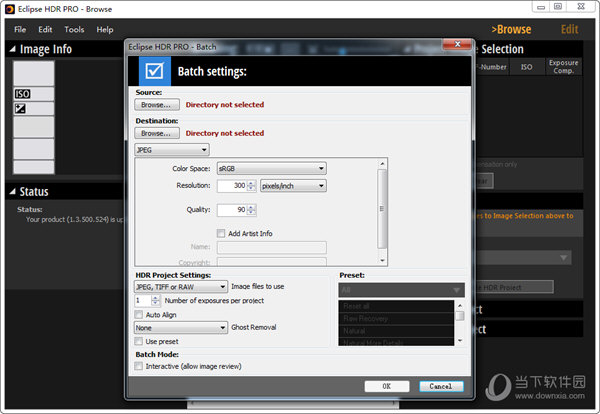The height and width of the screenshot is (414, 600).
Task: Click the Quality value field showing 90
Action: point(232,210)
